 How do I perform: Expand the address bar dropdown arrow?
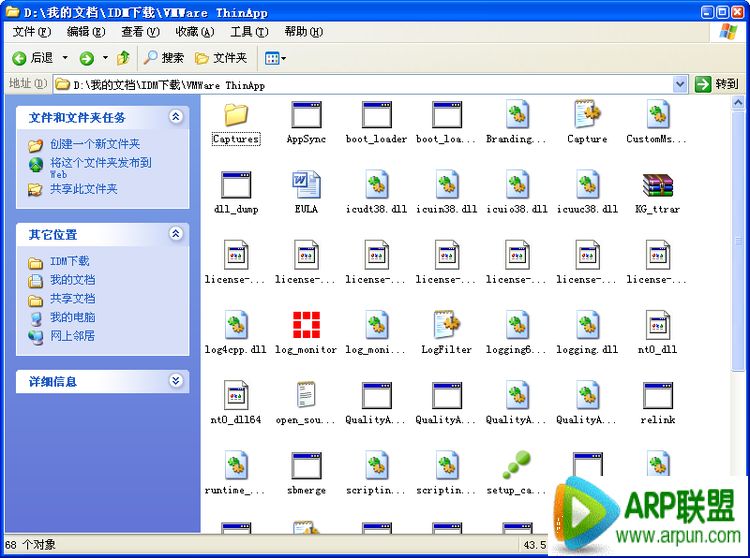point(680,85)
